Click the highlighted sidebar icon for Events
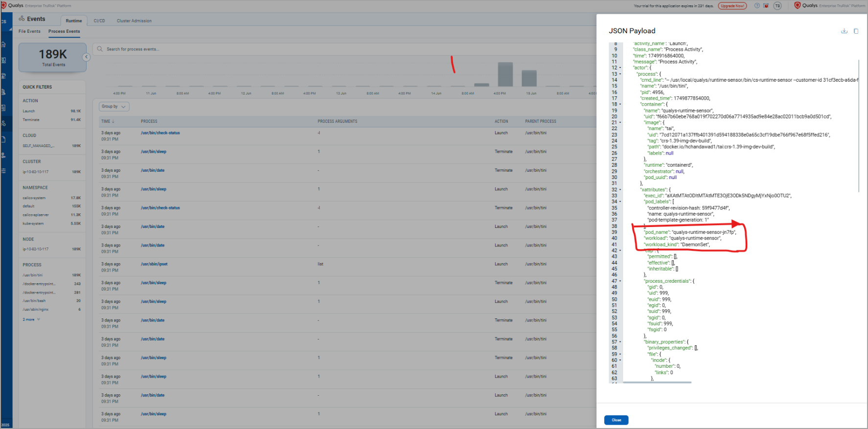The height and width of the screenshot is (429, 868). click(3, 123)
